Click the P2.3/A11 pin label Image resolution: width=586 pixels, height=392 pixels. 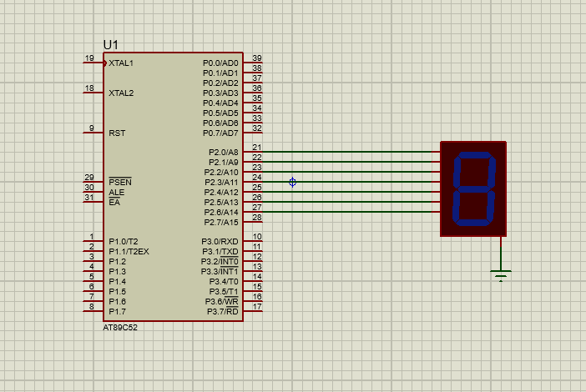(x=221, y=183)
